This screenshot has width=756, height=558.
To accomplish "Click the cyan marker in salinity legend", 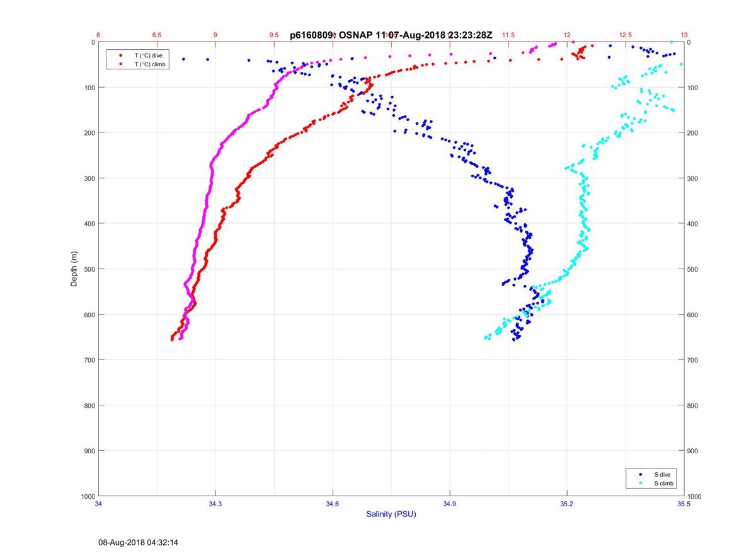I will click(641, 483).
